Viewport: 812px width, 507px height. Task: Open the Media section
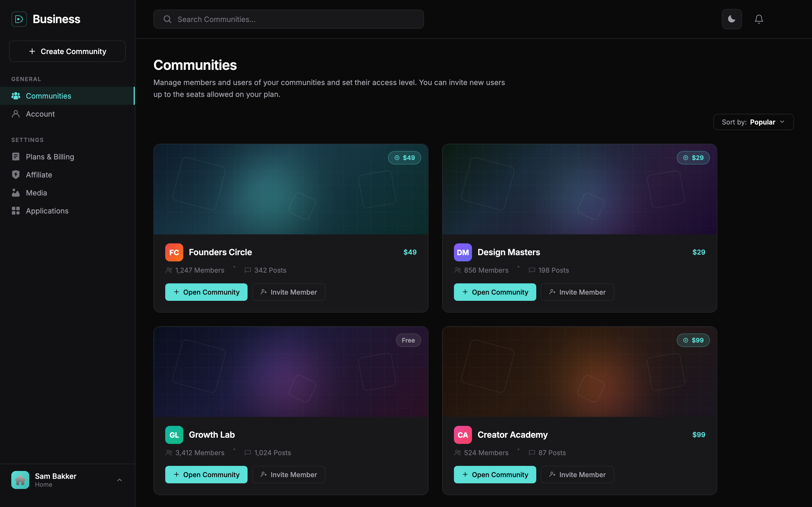(x=37, y=193)
